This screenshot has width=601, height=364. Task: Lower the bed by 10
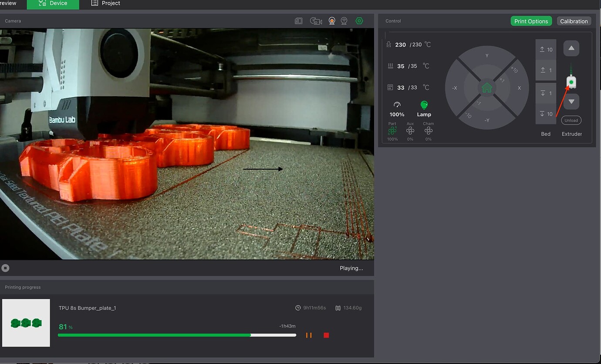[546, 114]
